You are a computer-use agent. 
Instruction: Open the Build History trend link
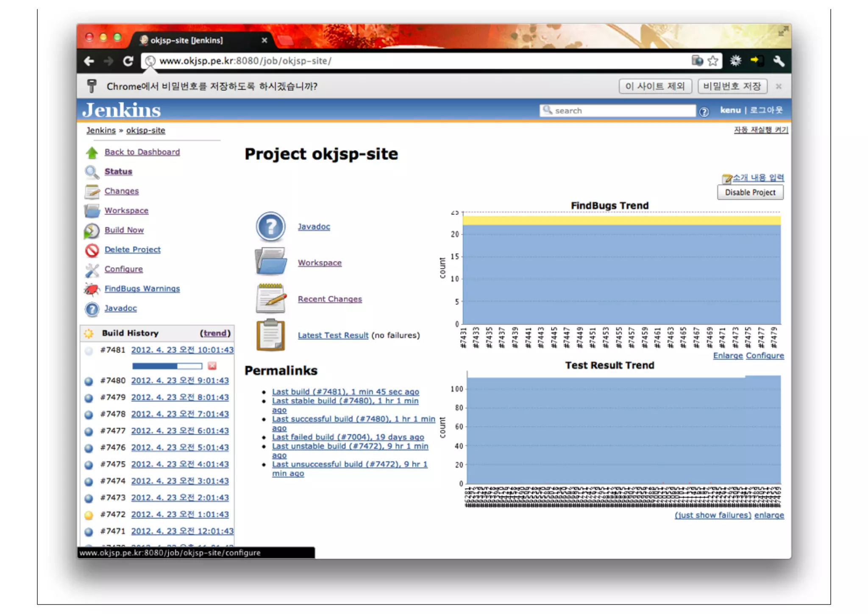pyautogui.click(x=215, y=333)
